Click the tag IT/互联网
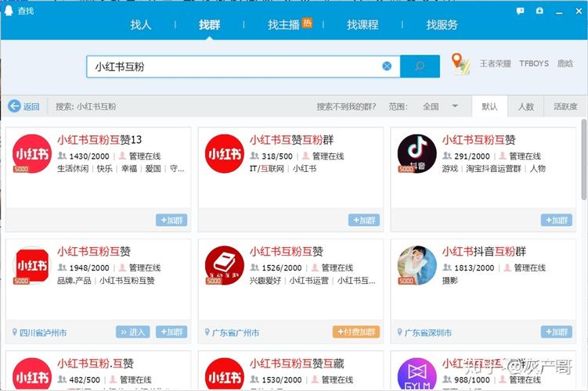Image resolution: width=588 pixels, height=391 pixels. point(267,169)
